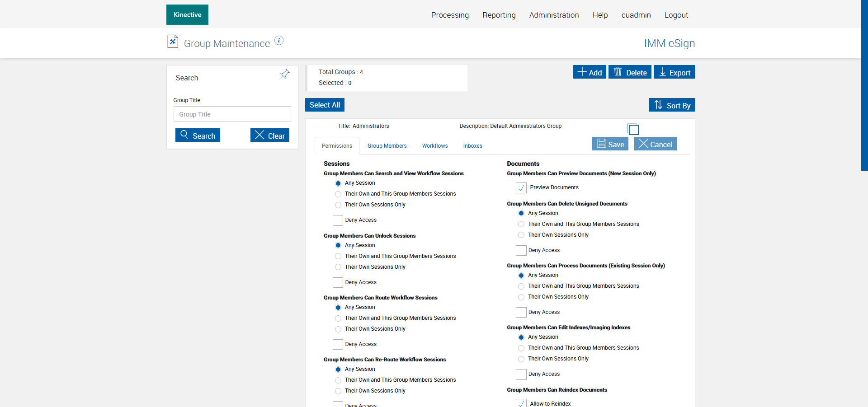Click the Group Maintenance document icon
Viewport: 868px width, 407px height.
coord(172,42)
